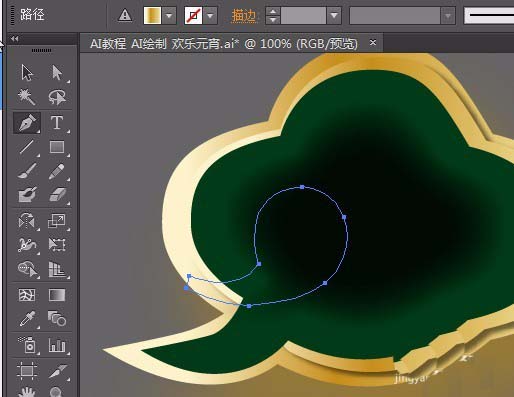
Task: Select the Lasso tool
Action: pyautogui.click(x=57, y=97)
